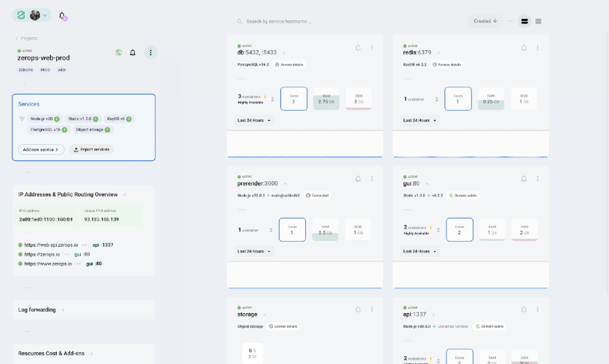The height and width of the screenshot is (364, 609).
Task: Open Last 24 Hours dropdown on prerender card
Action: pos(254,251)
